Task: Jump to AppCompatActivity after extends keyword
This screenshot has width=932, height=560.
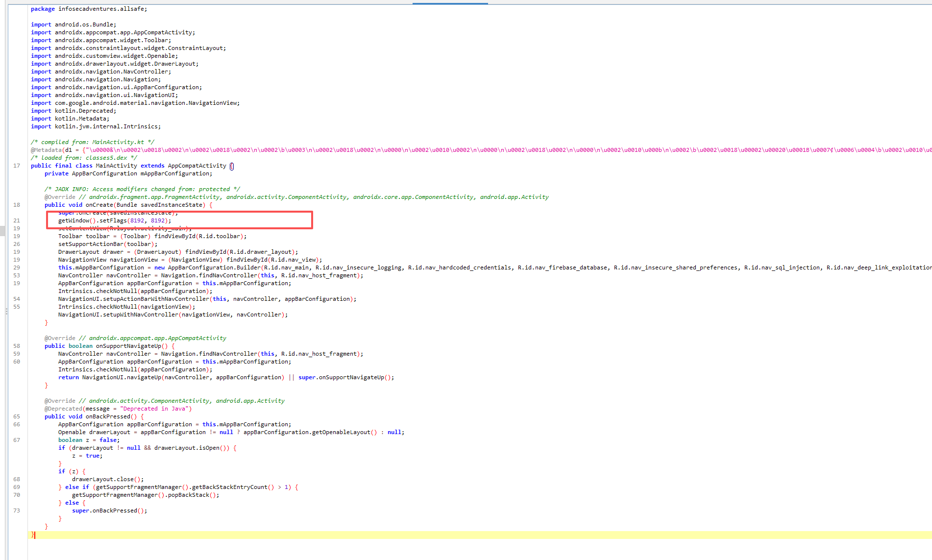Action: [197, 166]
